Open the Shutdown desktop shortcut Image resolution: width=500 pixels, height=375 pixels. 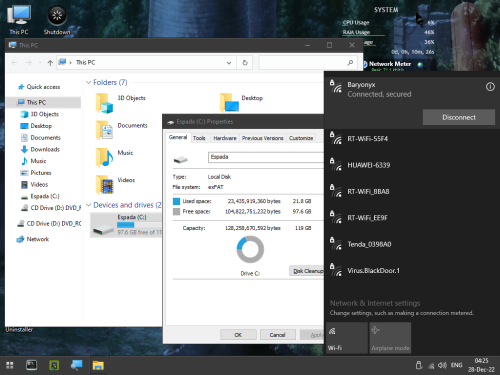coord(57,20)
